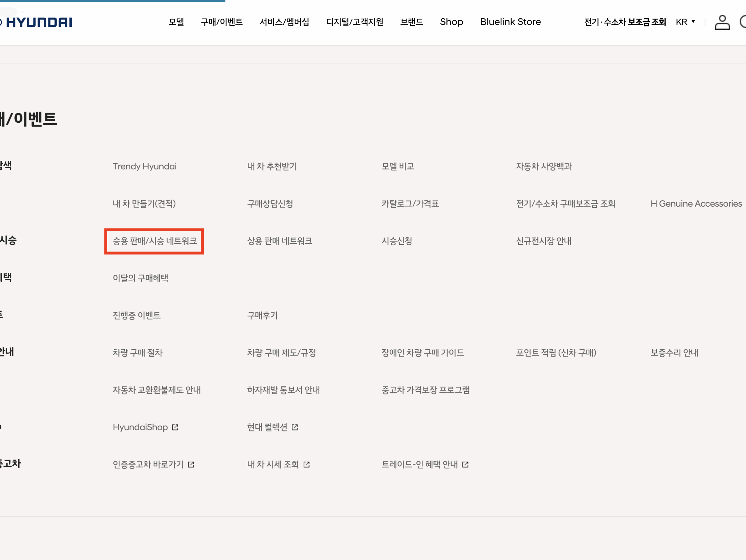Click the H Genuine Accessories link
This screenshot has height=560, width=746.
point(696,203)
